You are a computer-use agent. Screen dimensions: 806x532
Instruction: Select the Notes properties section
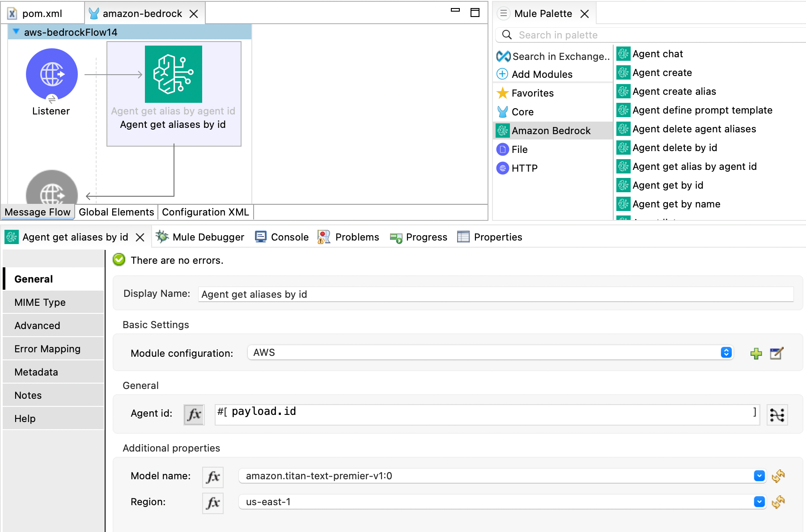click(x=54, y=395)
